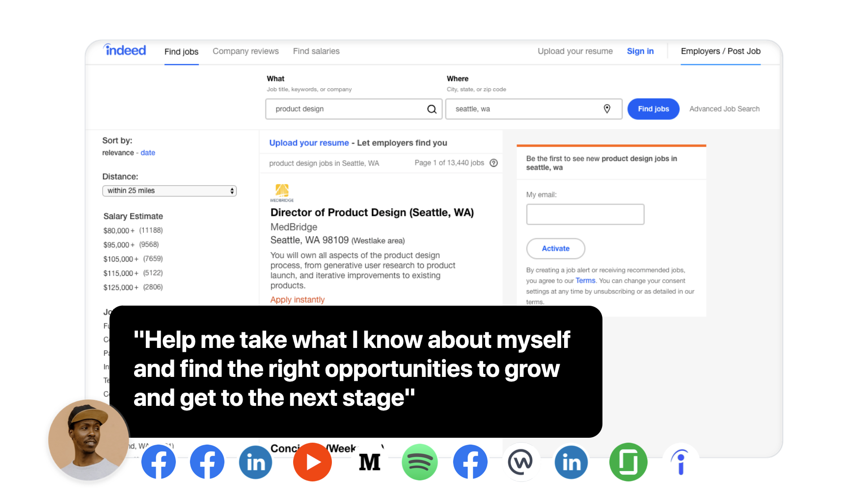Expand the "within 25 miles" distance dropdown
Image resolution: width=845 pixels, height=504 pixels.
click(169, 191)
